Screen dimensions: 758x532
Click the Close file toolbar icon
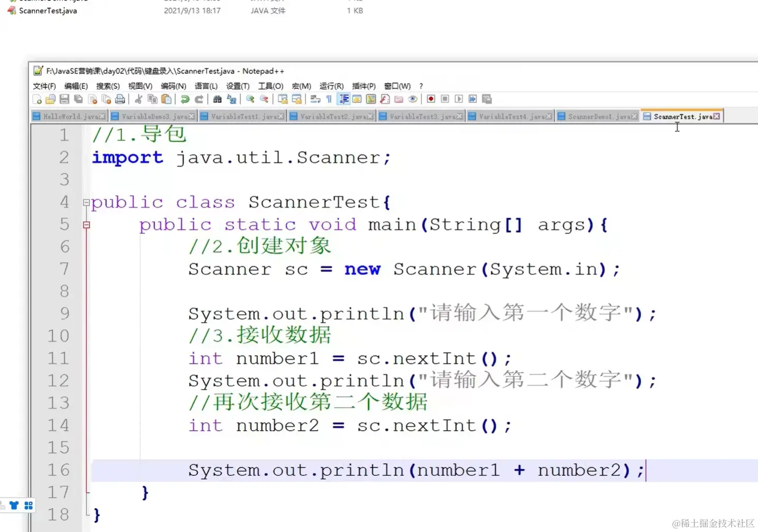[x=93, y=99]
